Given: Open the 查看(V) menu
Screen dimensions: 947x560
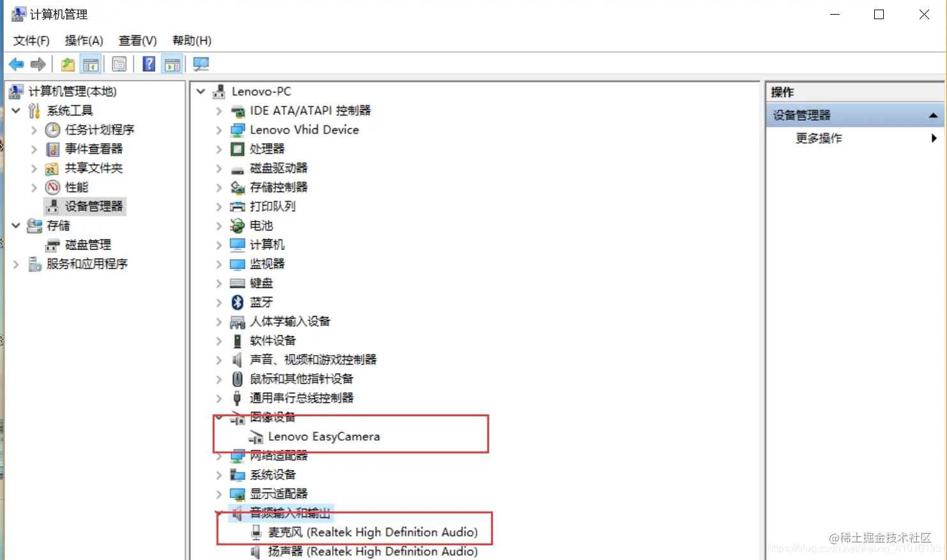Looking at the screenshot, I should [137, 41].
